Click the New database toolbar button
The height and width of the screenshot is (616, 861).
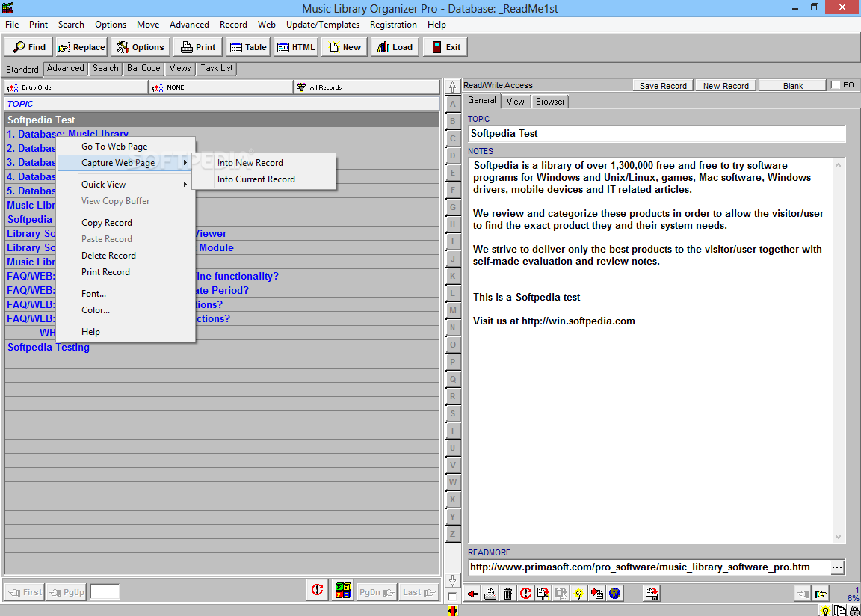click(345, 47)
